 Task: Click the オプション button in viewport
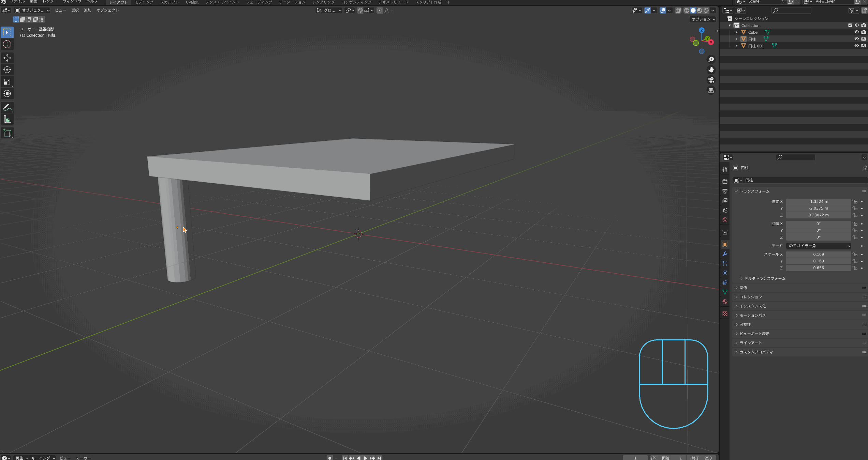coord(703,19)
